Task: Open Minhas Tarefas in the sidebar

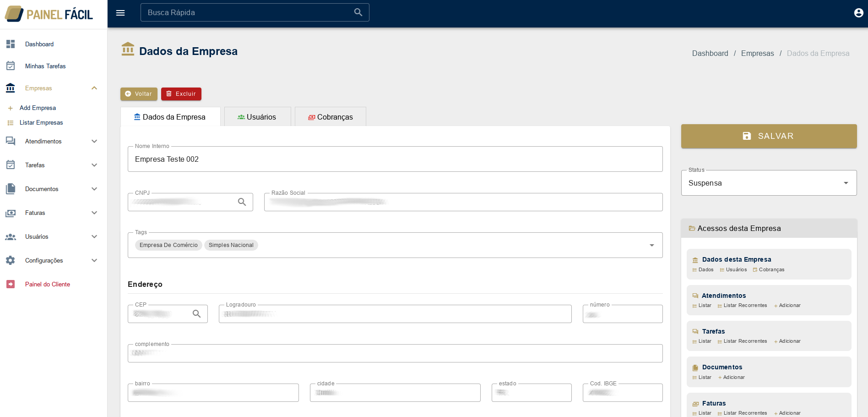Action: tap(45, 66)
